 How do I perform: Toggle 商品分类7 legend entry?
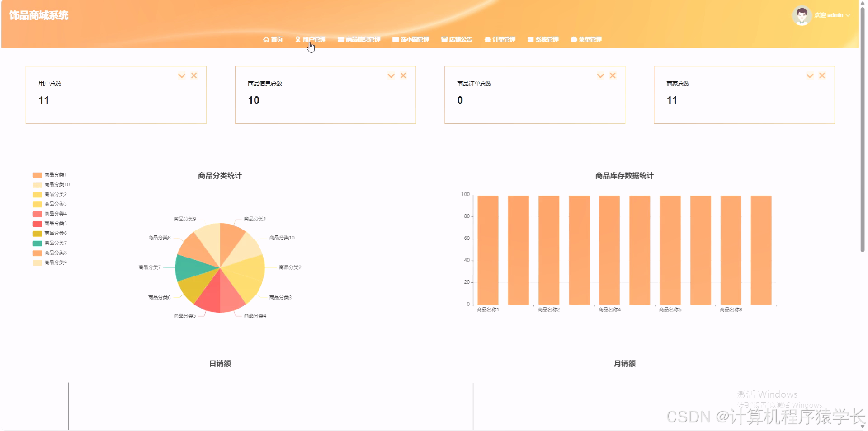coord(50,243)
